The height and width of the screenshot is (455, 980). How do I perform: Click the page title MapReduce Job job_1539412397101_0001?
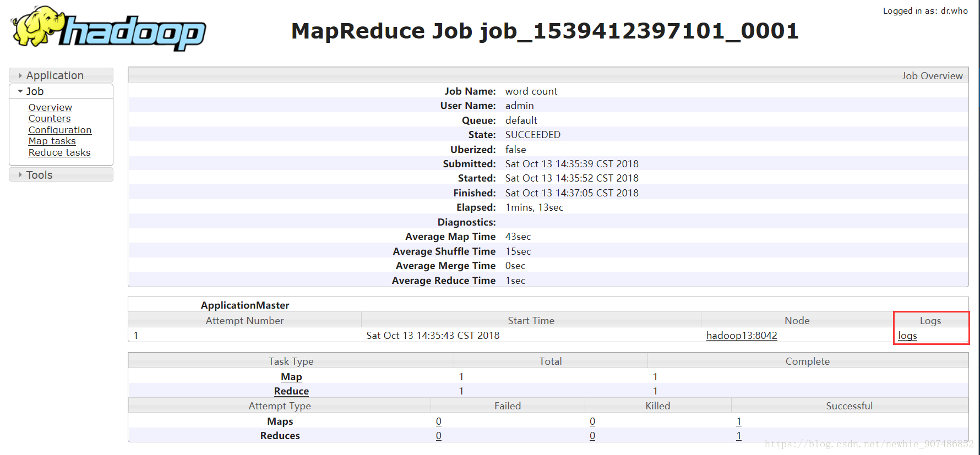point(545,31)
